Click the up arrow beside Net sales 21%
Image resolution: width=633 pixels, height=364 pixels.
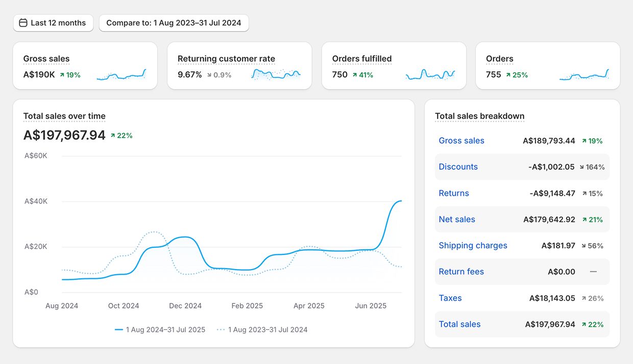pyautogui.click(x=585, y=220)
